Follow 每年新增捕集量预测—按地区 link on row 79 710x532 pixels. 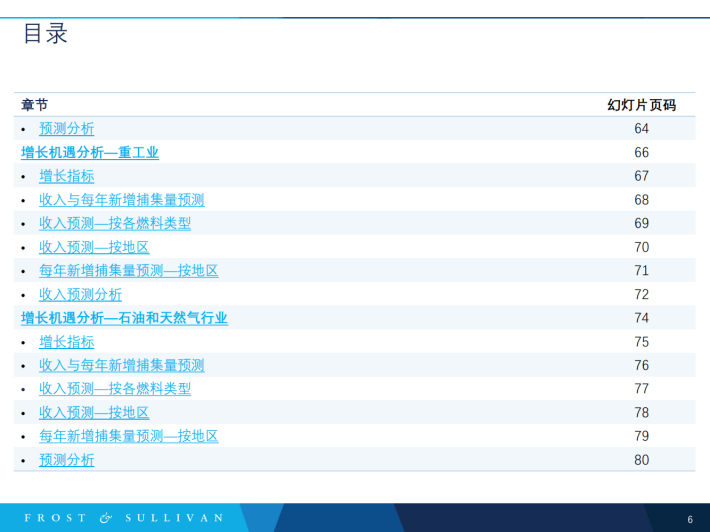point(129,436)
